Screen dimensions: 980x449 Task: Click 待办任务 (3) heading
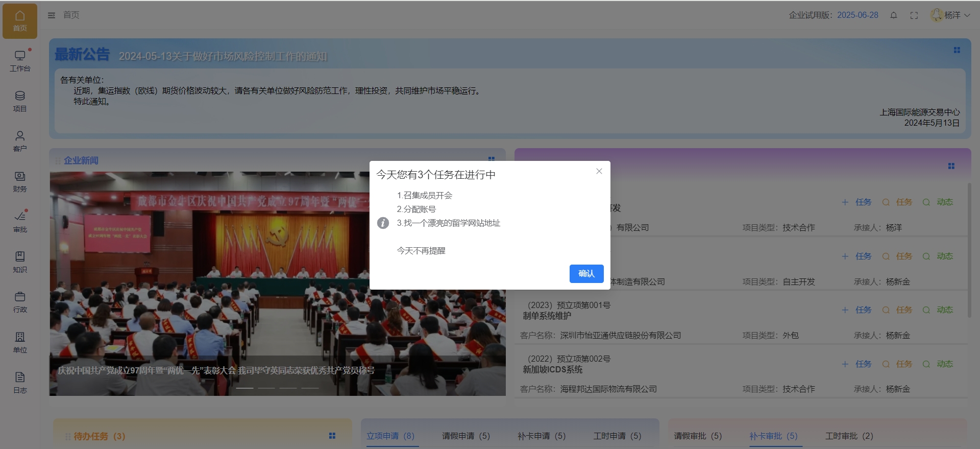click(x=100, y=436)
